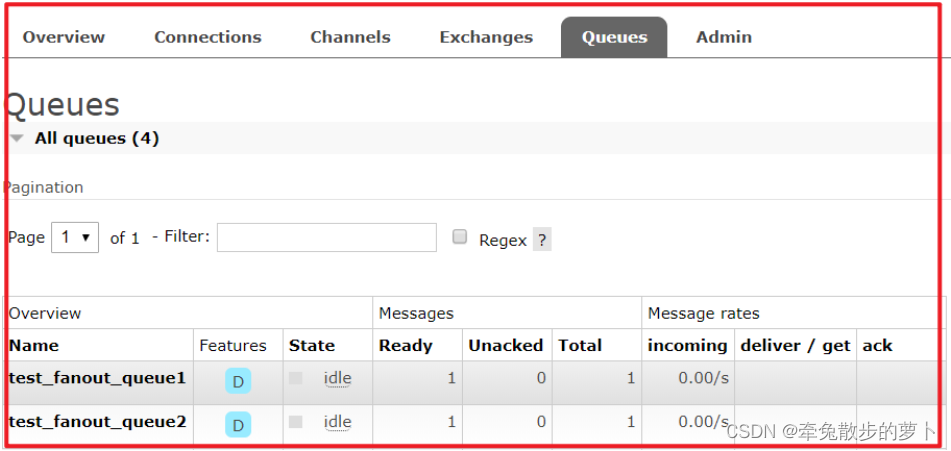Switch to the Connections tab

click(207, 37)
